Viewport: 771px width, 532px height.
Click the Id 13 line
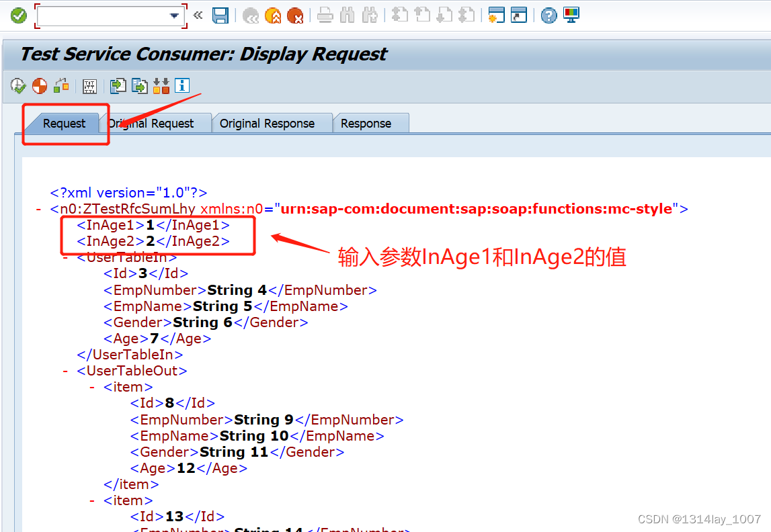click(177, 517)
